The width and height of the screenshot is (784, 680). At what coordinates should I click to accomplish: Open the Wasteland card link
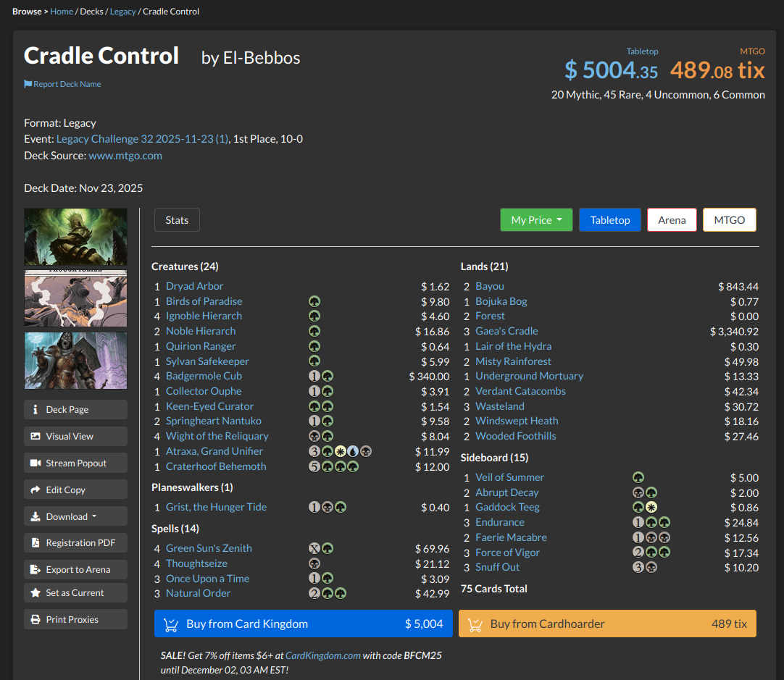coord(500,407)
